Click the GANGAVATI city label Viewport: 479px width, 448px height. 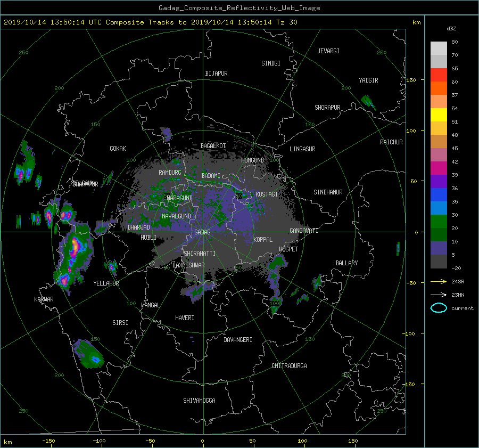click(x=304, y=231)
